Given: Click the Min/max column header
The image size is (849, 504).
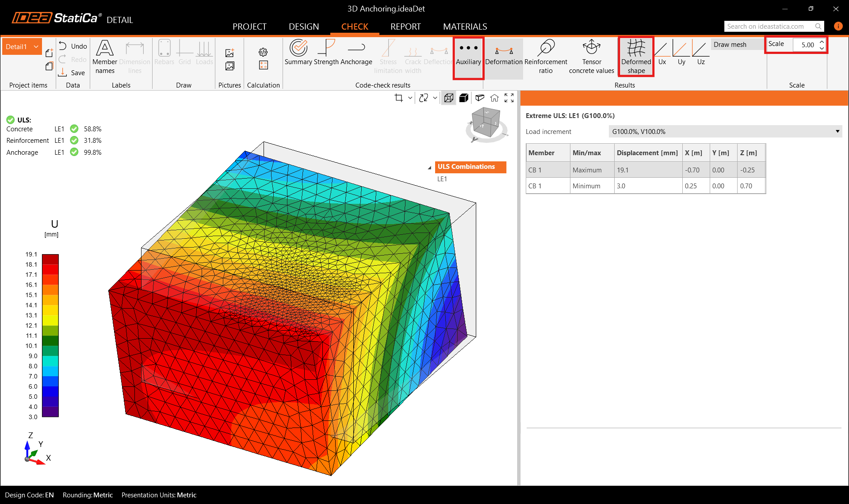Looking at the screenshot, I should coord(592,153).
